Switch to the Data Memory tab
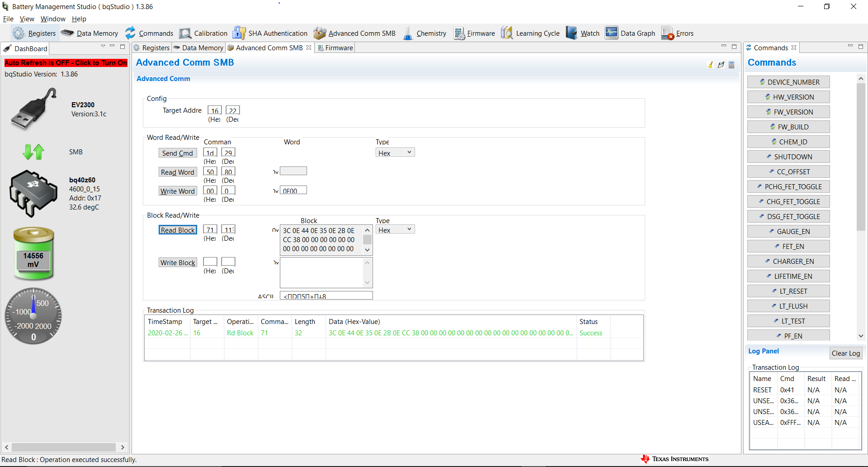The width and height of the screenshot is (868, 467). (198, 48)
